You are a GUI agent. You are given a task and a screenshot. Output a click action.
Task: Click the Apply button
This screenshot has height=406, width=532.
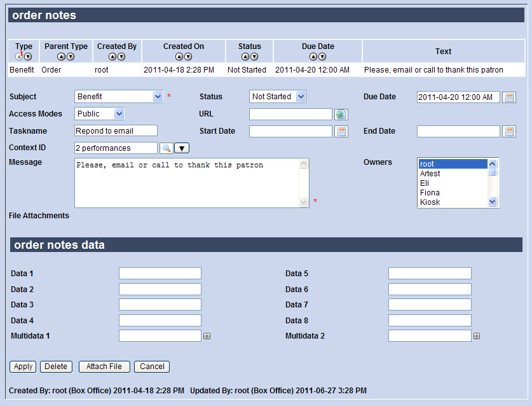click(x=23, y=367)
